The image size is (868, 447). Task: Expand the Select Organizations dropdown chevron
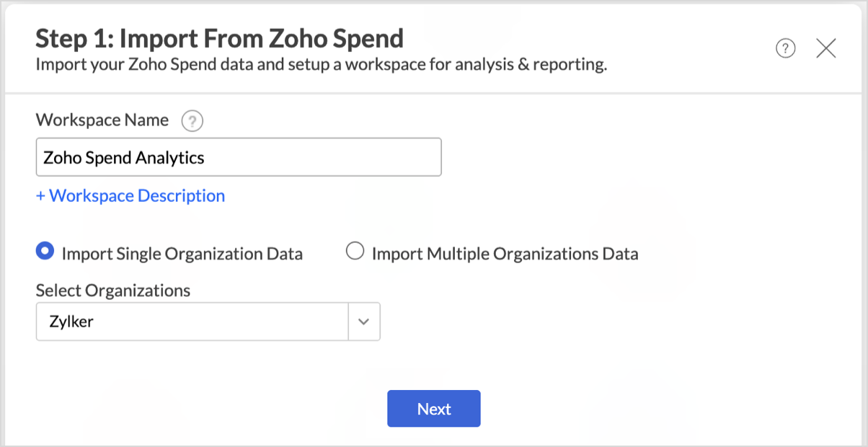click(364, 322)
